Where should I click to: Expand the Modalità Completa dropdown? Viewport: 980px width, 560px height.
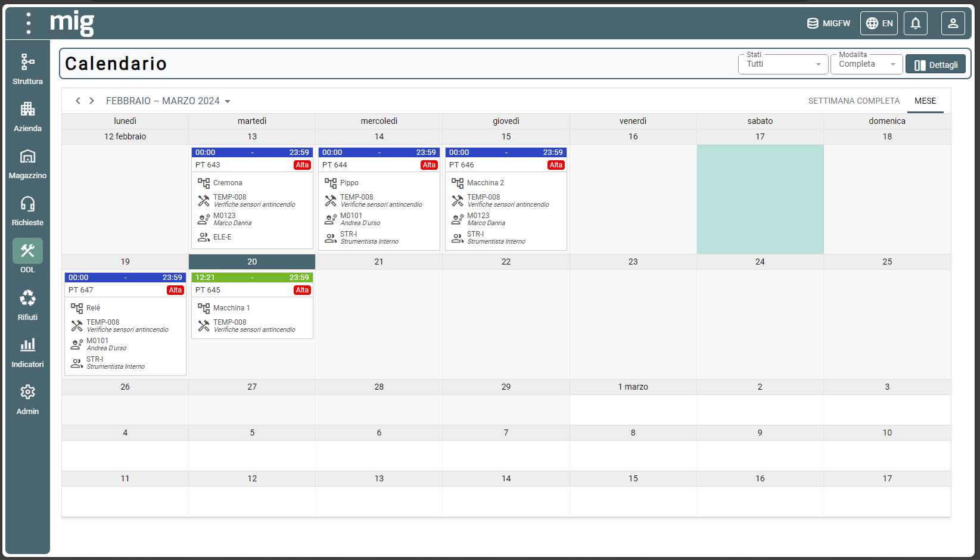point(866,64)
